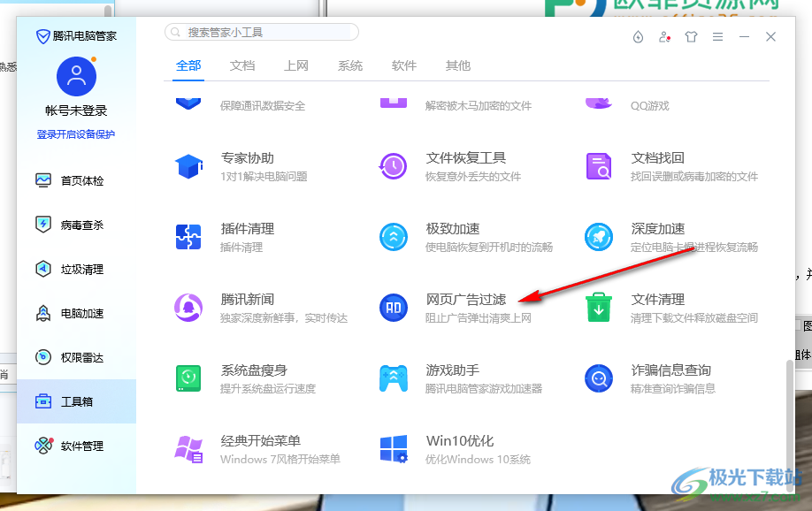812x511 pixels.
Task: Open the 网页广告过滤 AD icon
Action: (x=394, y=308)
